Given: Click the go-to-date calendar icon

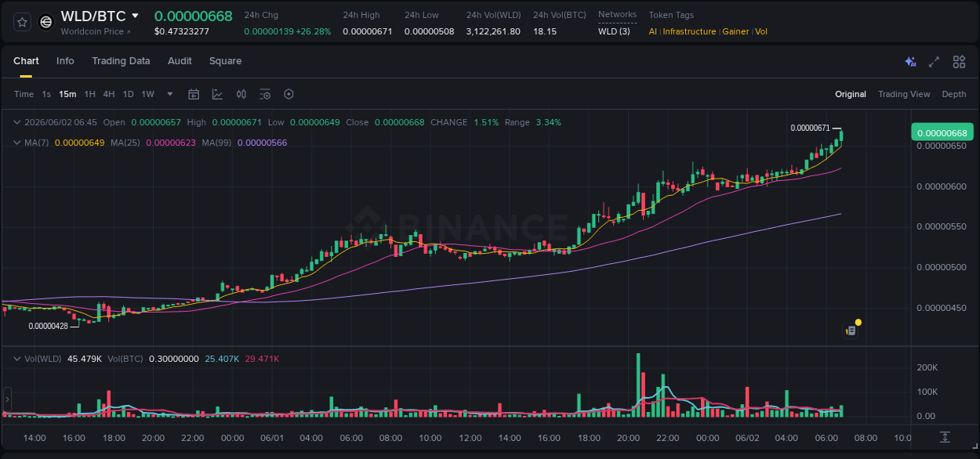Looking at the screenshot, I should 194,94.
